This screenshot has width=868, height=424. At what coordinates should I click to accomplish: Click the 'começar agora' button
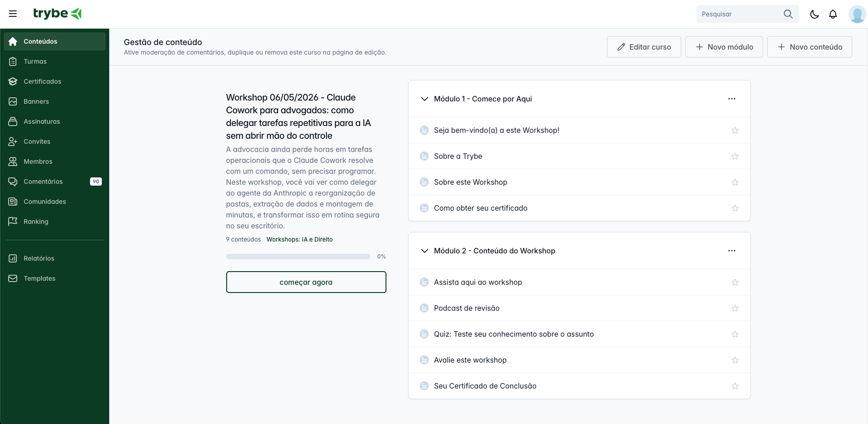(306, 282)
